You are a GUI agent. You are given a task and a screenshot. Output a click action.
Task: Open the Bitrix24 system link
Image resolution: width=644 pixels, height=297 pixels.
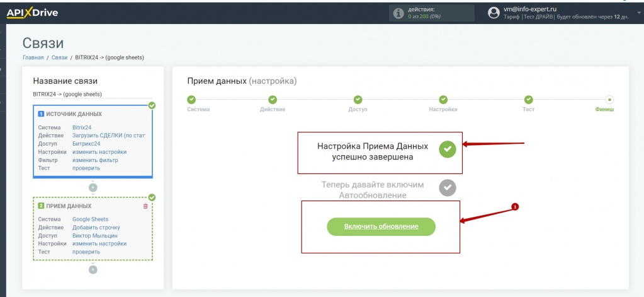[82, 127]
